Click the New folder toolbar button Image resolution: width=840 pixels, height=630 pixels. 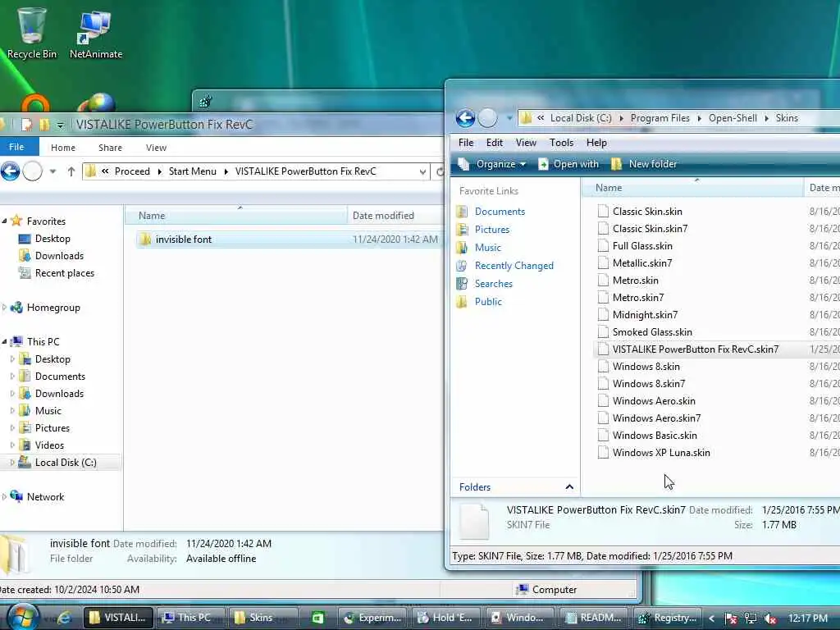coord(644,164)
